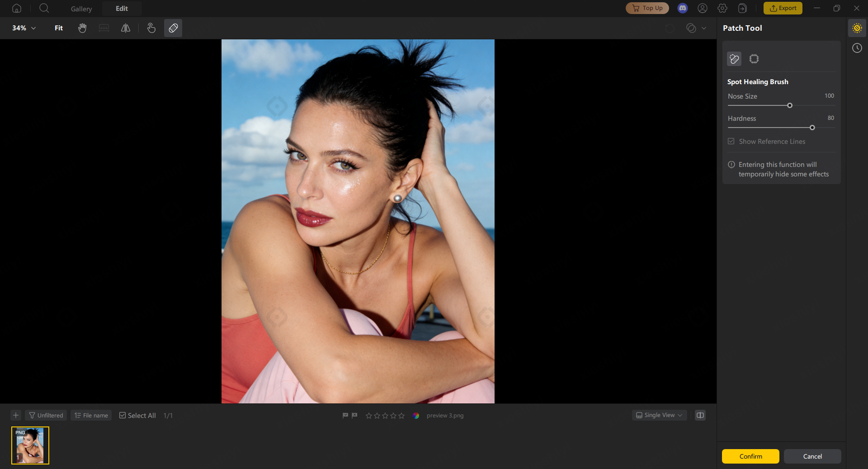Rate image three stars

click(385, 416)
